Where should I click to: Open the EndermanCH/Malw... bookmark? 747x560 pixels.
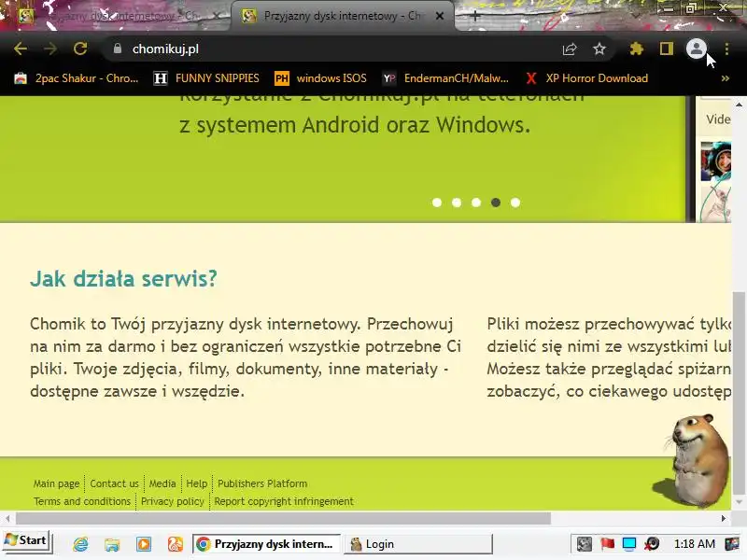(x=445, y=78)
